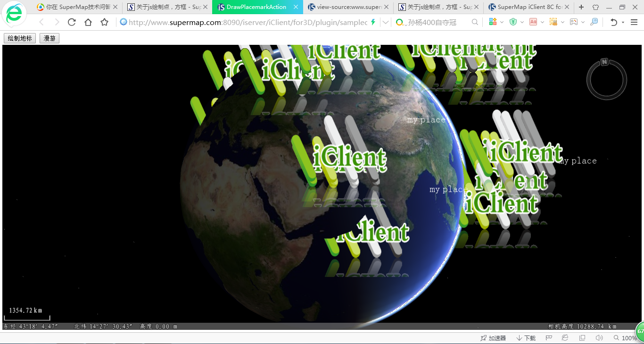Switch to 你在 SuperMap技术问答 tab

[78, 7]
